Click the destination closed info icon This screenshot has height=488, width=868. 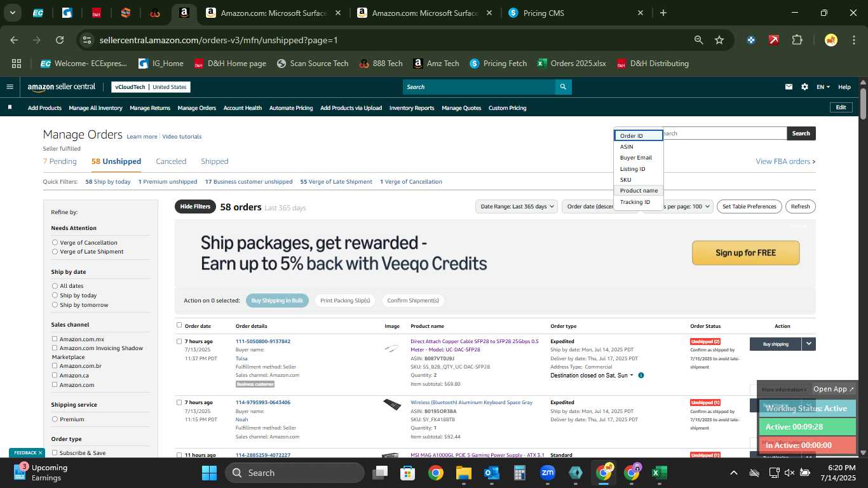641,376
